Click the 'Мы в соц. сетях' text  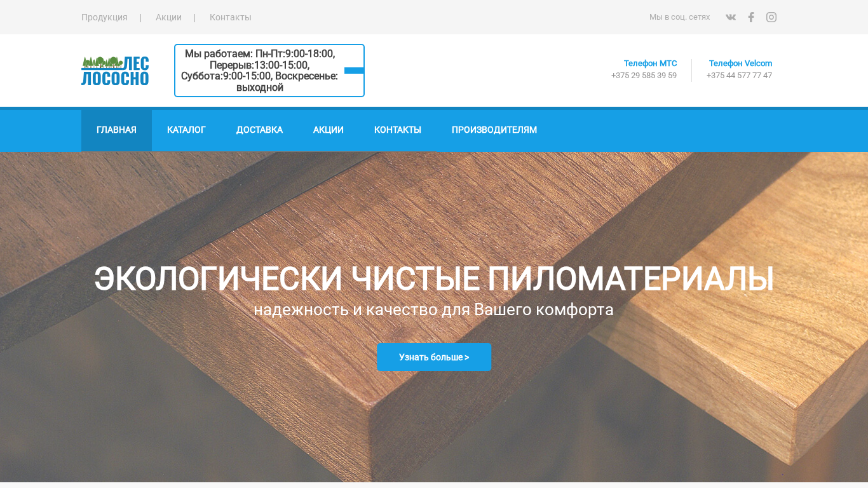[x=680, y=17]
